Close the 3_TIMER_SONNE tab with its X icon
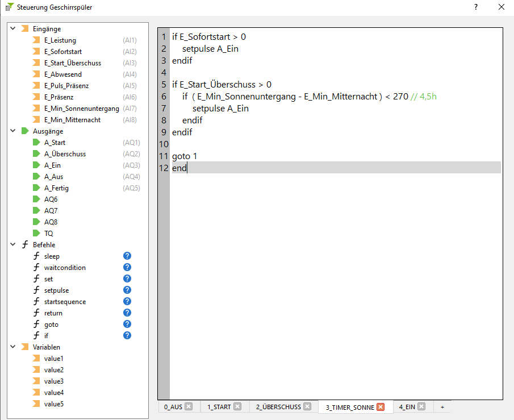514x420 pixels. point(381,407)
